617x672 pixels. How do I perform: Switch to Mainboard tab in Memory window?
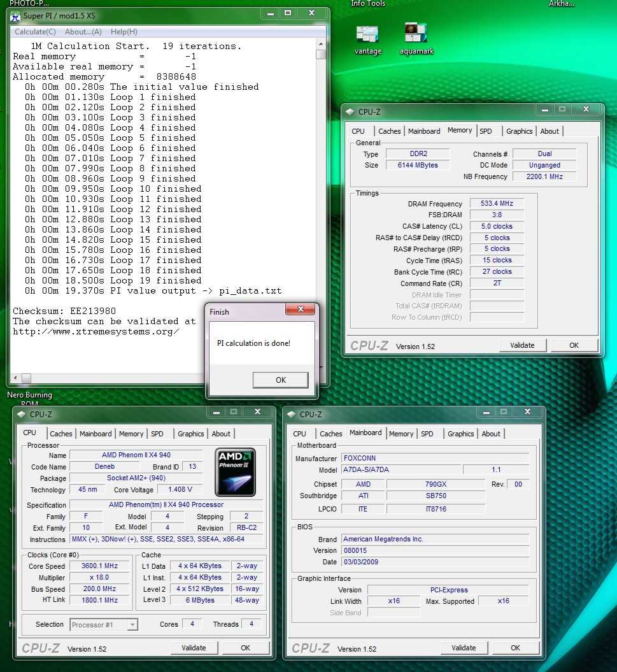click(424, 131)
